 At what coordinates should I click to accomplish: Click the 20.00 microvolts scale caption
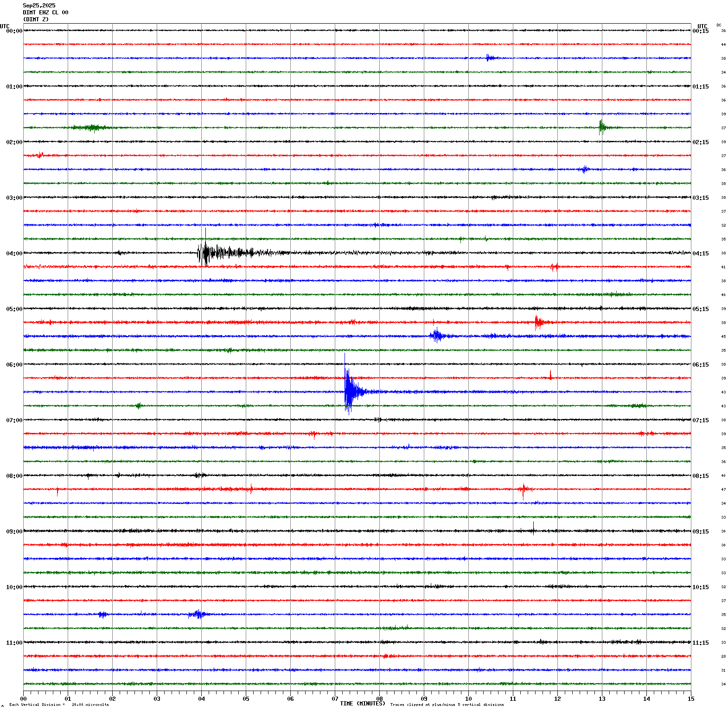[90, 705]
